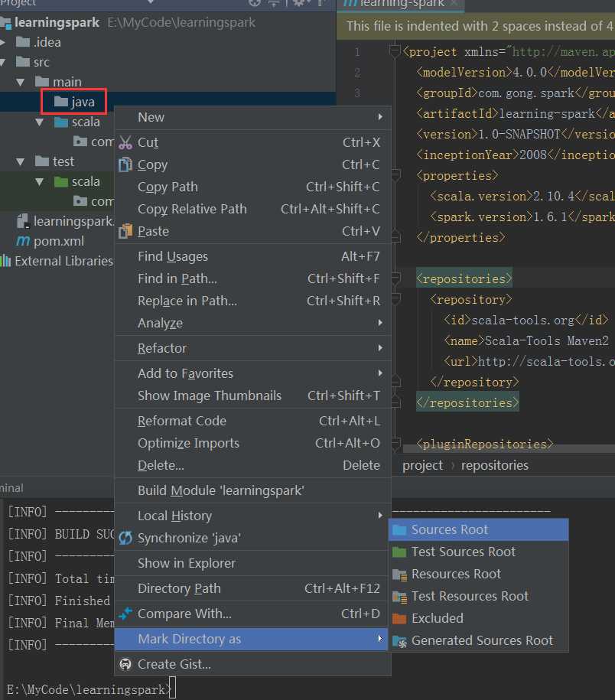The height and width of the screenshot is (700, 615).
Task: Collapse the scala folder under test
Action: pyautogui.click(x=39, y=182)
